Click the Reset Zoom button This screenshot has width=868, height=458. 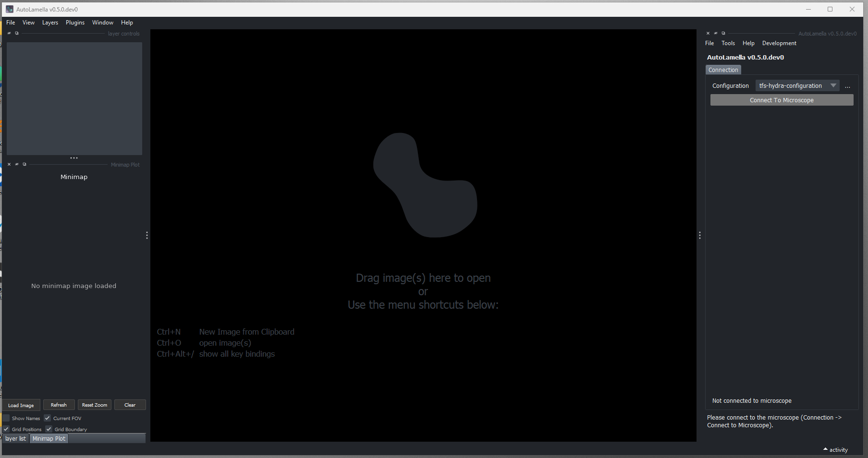coord(94,405)
